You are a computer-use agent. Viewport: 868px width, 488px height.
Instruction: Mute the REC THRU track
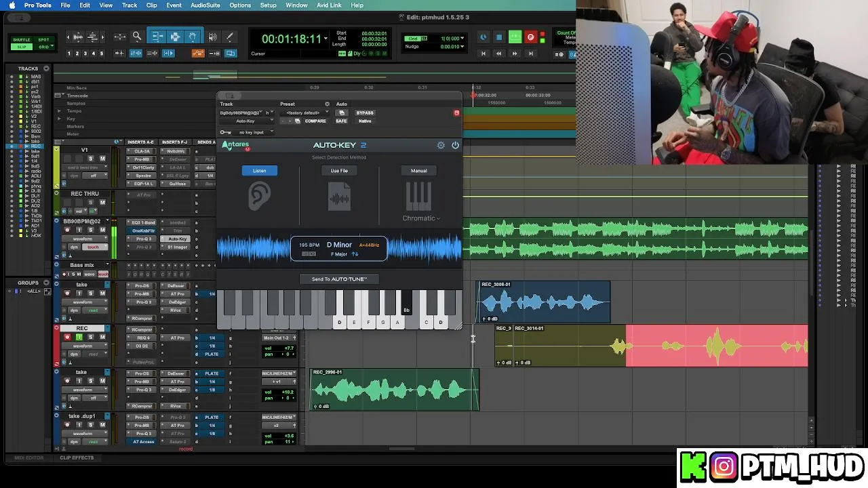102,202
